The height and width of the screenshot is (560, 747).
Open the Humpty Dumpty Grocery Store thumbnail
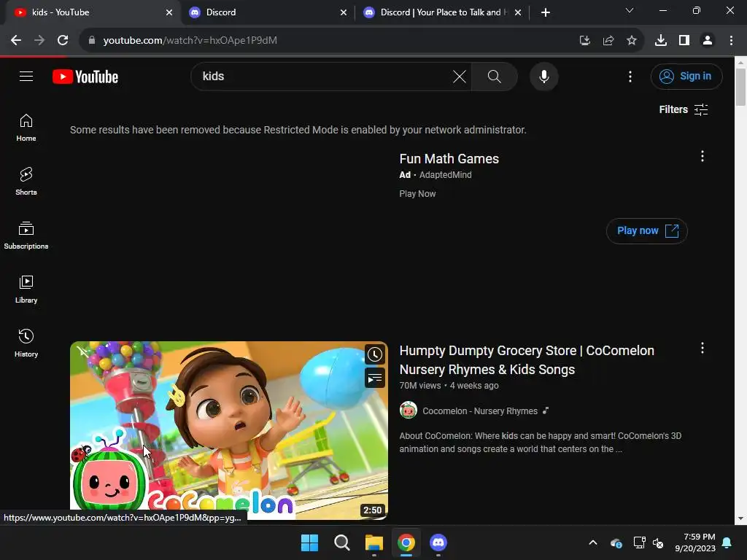coord(228,430)
